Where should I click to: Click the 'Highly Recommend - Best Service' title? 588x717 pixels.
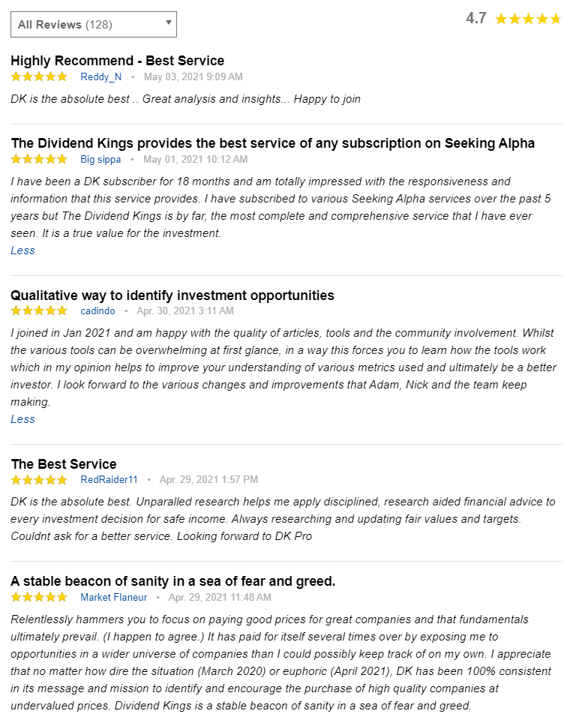[118, 61]
